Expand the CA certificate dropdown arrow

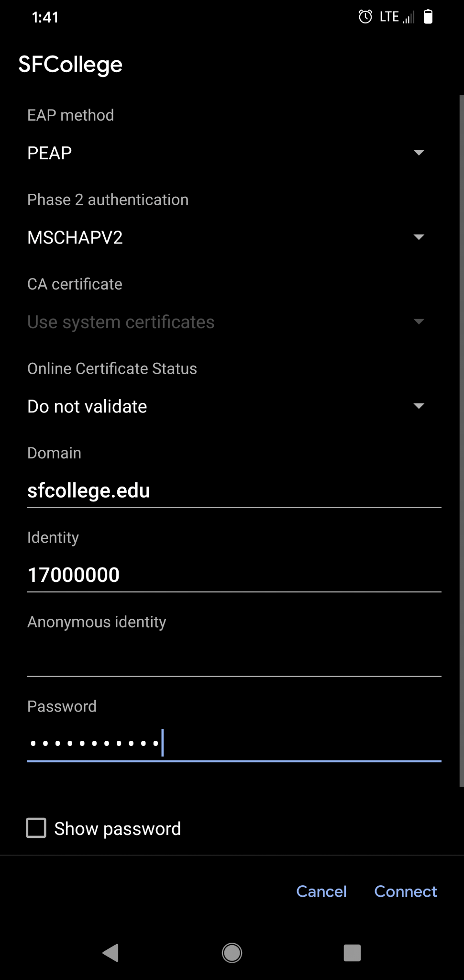(x=419, y=322)
